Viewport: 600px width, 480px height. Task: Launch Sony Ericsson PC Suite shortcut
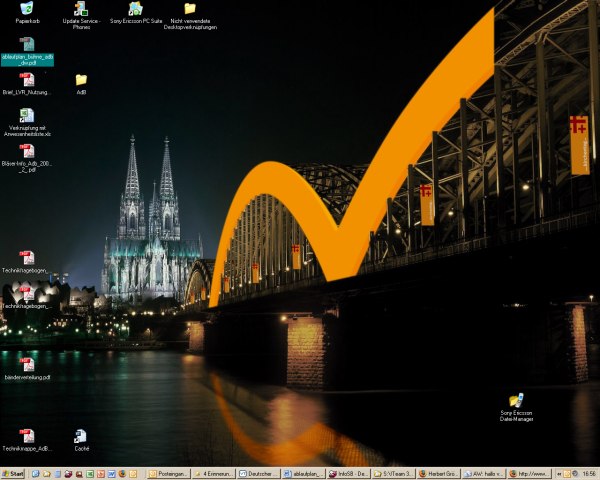point(136,9)
